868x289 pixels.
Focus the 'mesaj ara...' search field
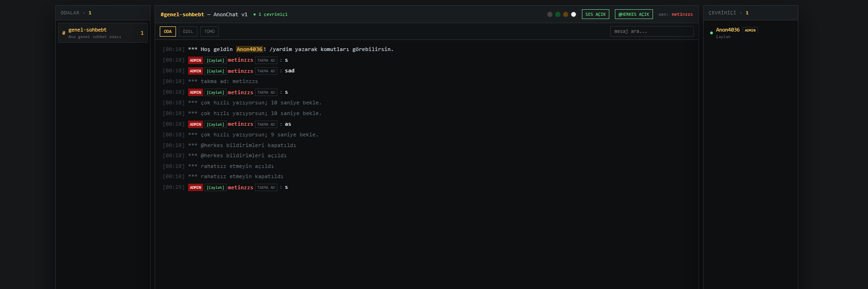coord(652,32)
